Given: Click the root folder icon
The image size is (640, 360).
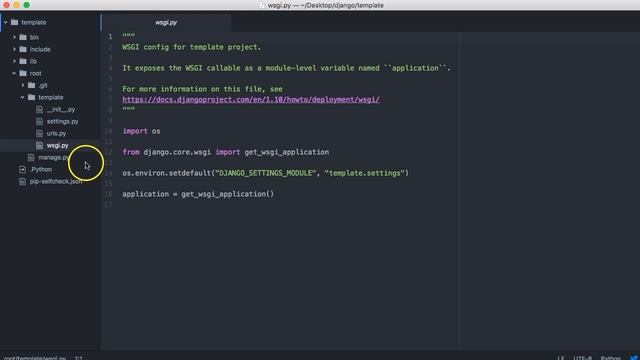Looking at the screenshot, I should click(x=23, y=73).
